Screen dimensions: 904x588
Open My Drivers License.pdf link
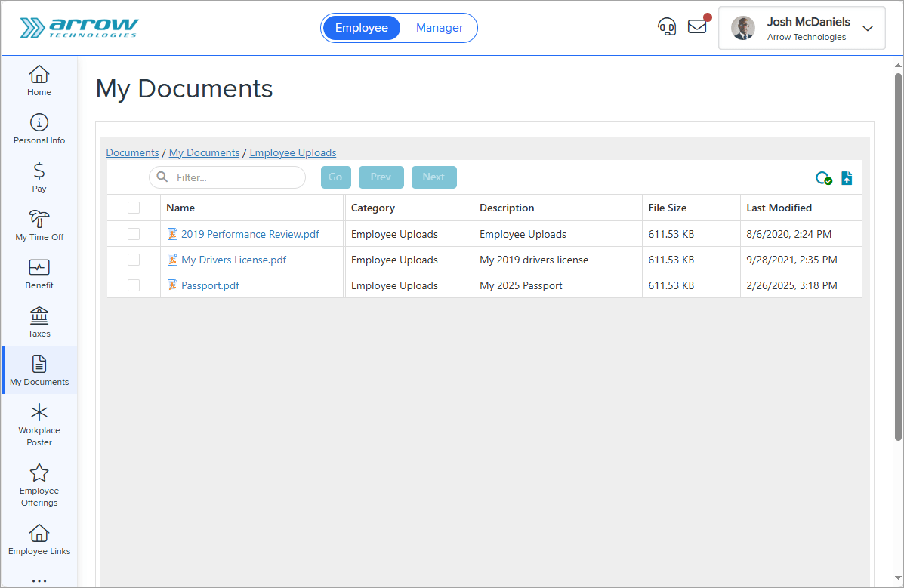(233, 260)
